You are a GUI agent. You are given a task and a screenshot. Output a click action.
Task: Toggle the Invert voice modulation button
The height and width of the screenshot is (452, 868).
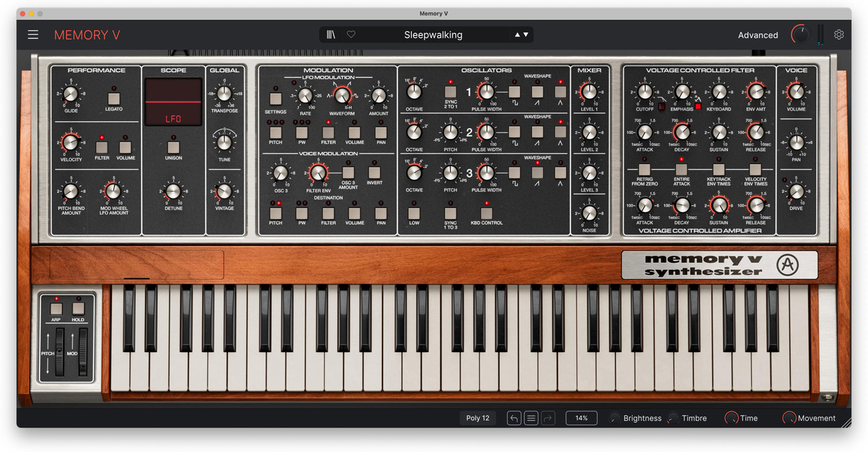(374, 172)
